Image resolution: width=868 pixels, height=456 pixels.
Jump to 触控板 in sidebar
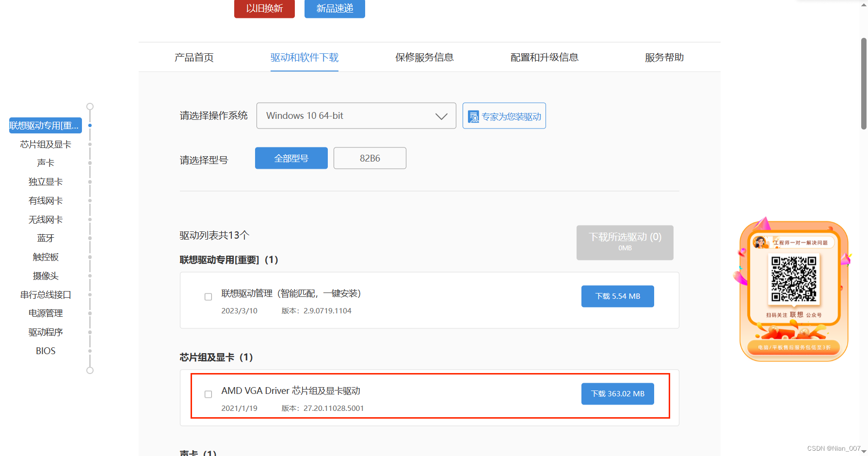[x=46, y=257]
